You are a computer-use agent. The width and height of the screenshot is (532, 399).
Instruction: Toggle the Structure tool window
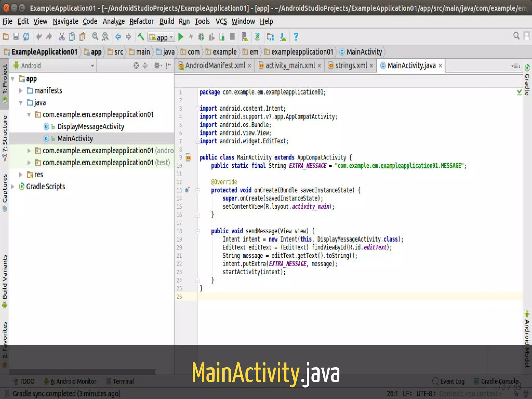[5, 138]
